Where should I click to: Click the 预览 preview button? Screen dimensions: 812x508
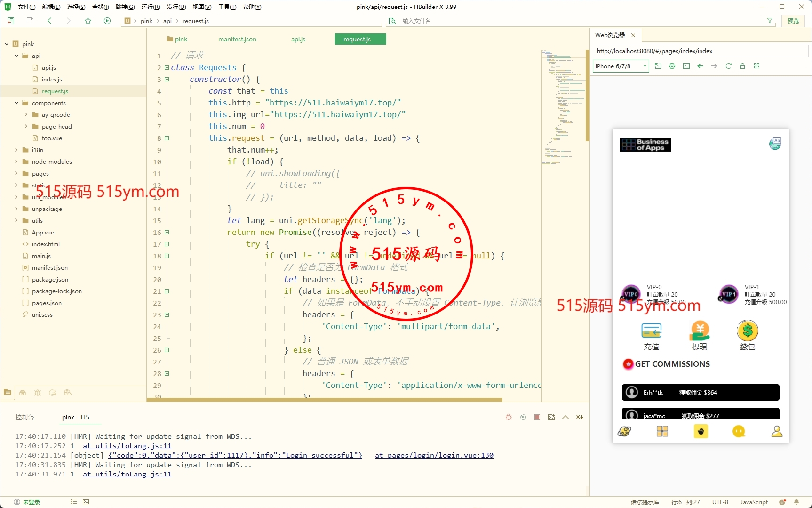793,21
